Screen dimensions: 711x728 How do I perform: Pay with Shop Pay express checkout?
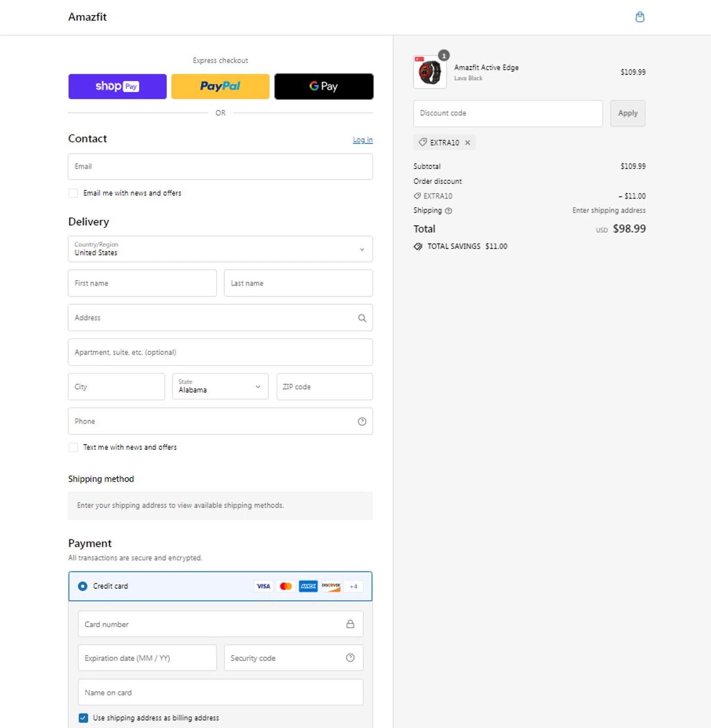118,86
